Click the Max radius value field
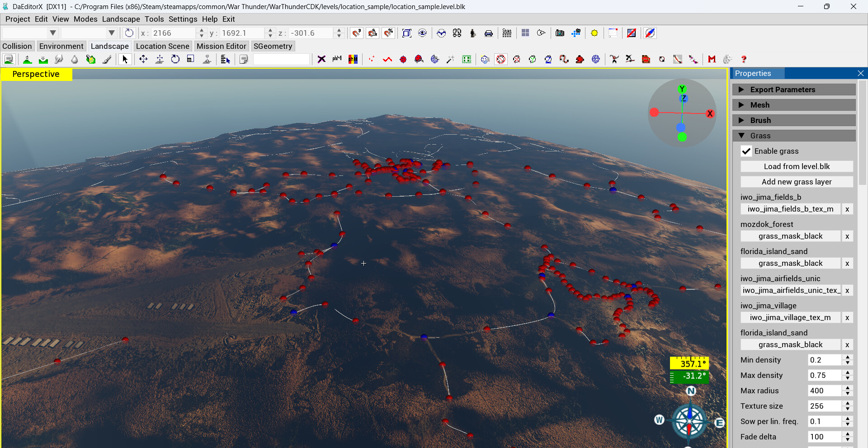 click(824, 391)
